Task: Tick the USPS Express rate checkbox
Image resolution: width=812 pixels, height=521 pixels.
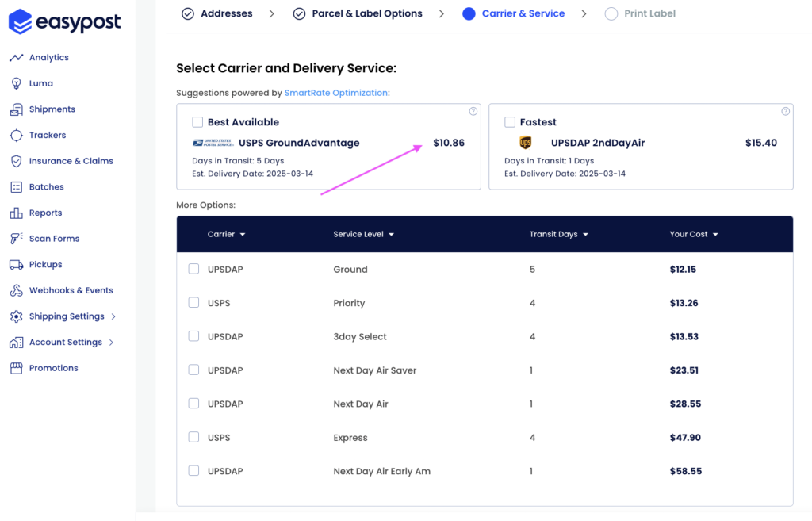Action: click(x=193, y=438)
